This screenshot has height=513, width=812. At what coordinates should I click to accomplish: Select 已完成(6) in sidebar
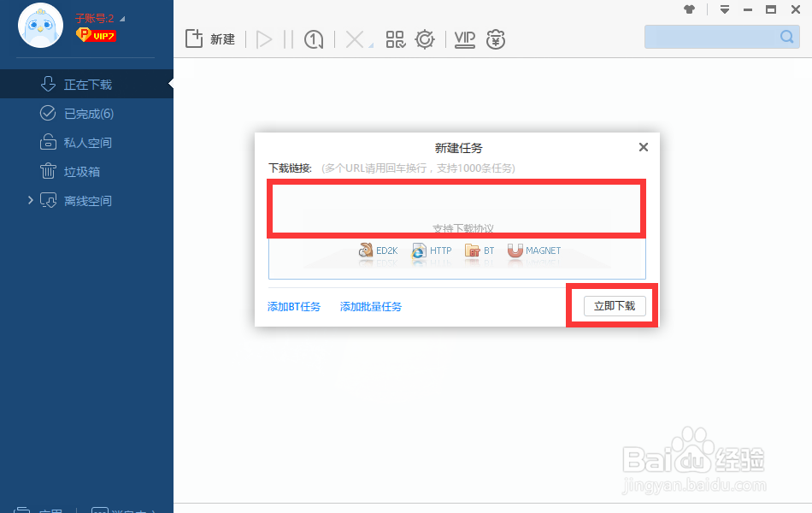(86, 113)
